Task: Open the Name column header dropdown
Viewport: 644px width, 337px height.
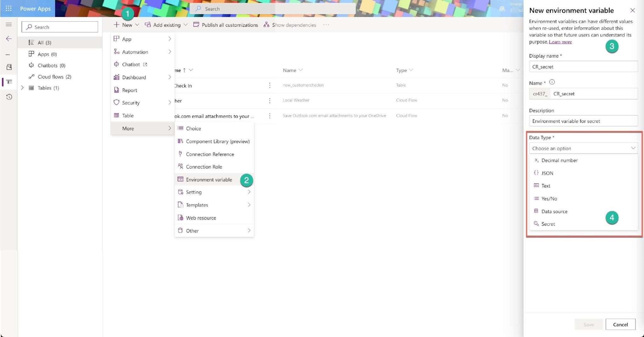Action: (293, 70)
